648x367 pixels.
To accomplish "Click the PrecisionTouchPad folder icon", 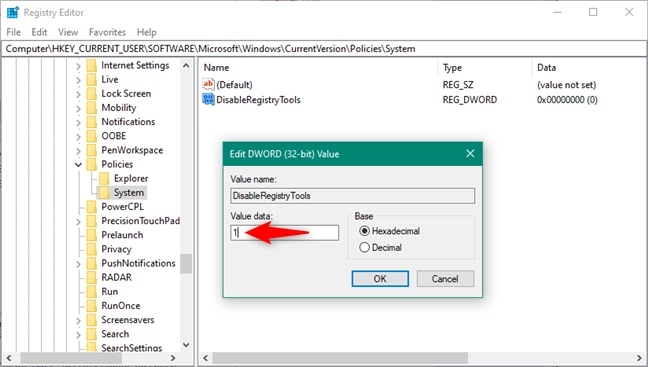I will 92,221.
